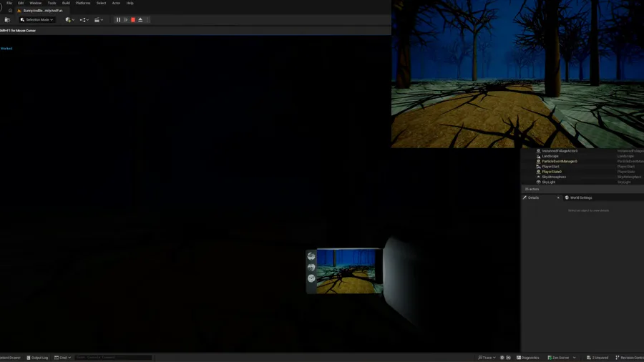Image resolution: width=644 pixels, height=362 pixels.
Task: Open the Select menu
Action: 101,3
